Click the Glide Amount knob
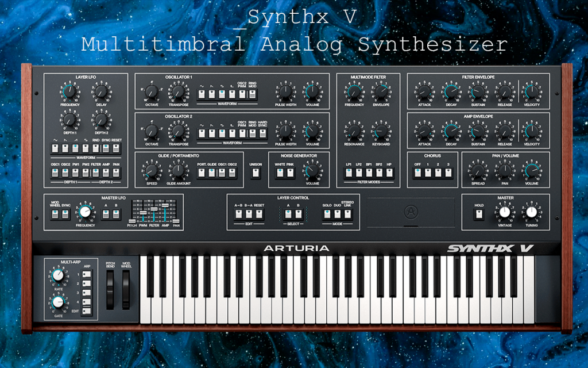Image resolution: width=588 pixels, height=368 pixels. point(179,170)
